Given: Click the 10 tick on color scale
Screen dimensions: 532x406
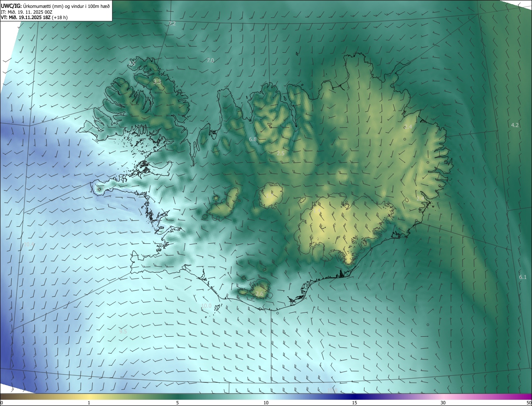Looking at the screenshot, I should pos(266,403).
